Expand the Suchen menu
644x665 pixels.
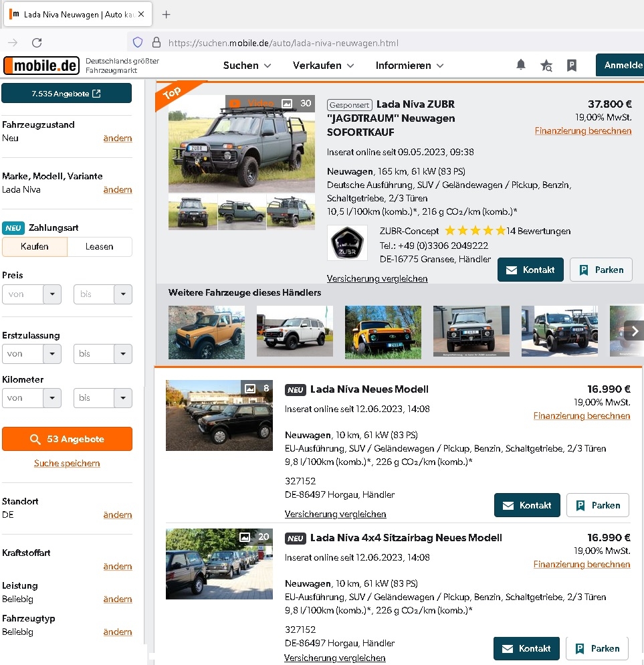(x=247, y=66)
